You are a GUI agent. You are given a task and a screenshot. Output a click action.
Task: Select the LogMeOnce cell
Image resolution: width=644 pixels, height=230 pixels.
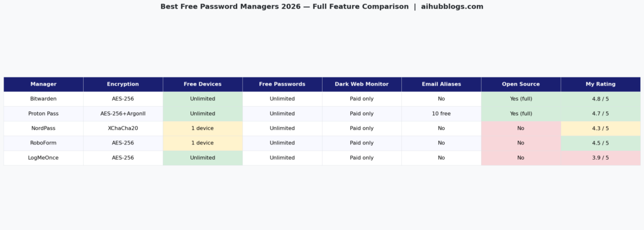[43, 158]
